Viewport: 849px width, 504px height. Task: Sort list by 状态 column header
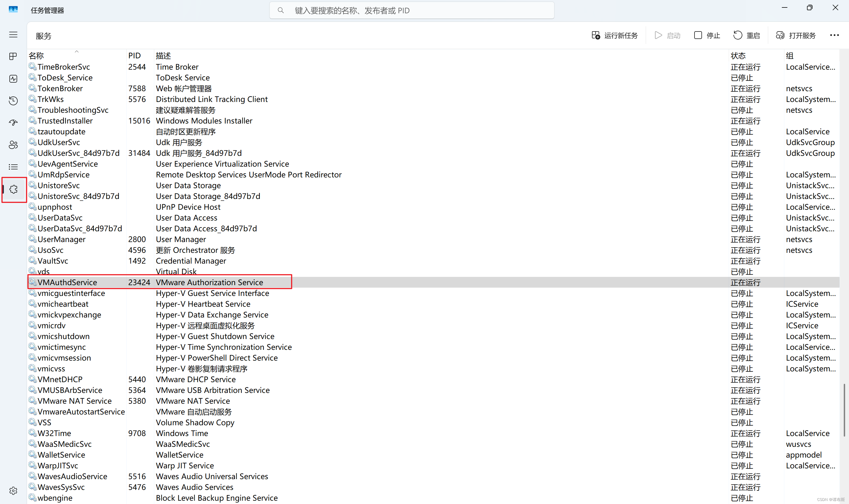[738, 56]
